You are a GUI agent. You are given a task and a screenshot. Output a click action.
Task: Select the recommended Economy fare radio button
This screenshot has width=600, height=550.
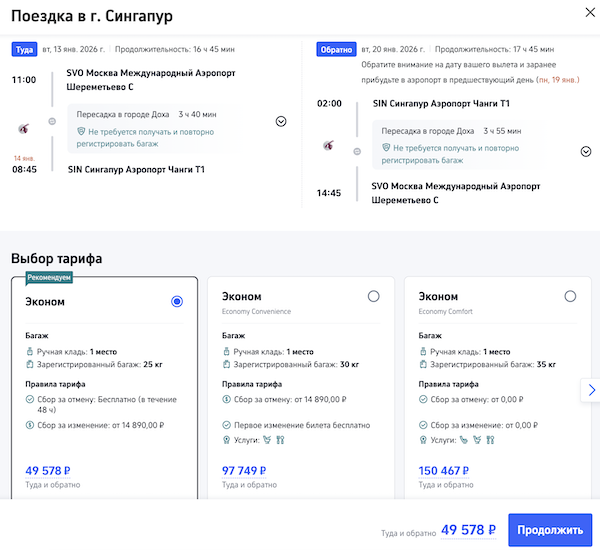tap(177, 301)
